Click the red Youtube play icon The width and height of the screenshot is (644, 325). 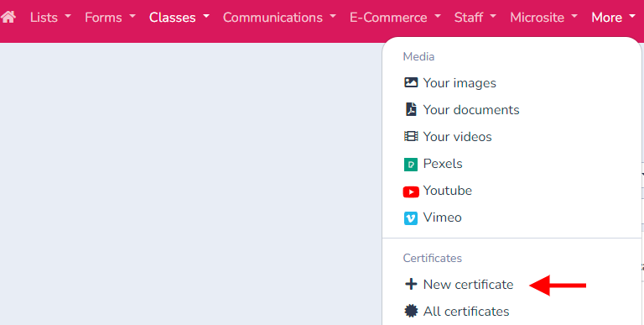click(x=411, y=191)
